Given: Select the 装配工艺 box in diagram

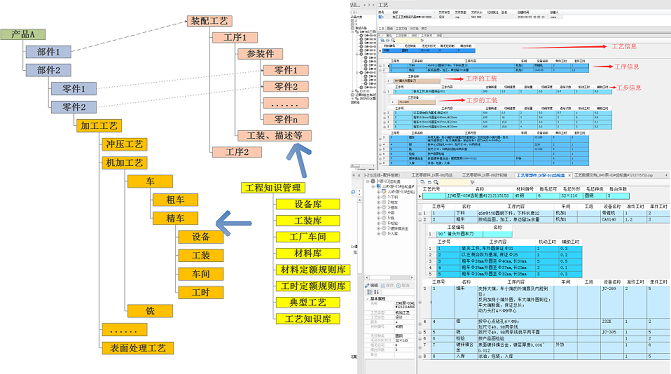Looking at the screenshot, I should 209,21.
